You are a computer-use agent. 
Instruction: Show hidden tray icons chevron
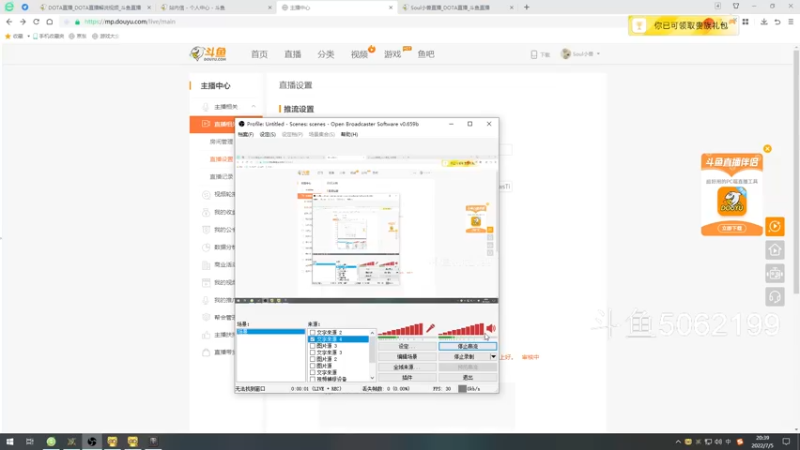tap(678, 442)
